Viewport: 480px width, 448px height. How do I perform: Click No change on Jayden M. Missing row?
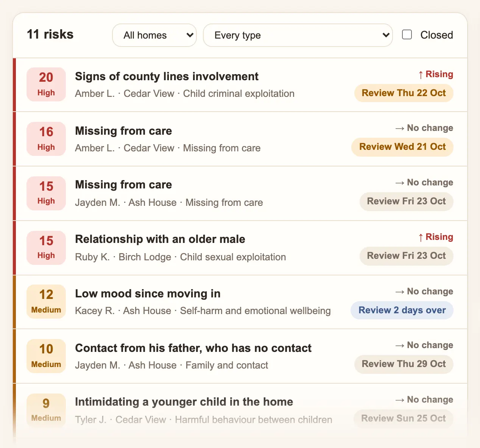click(424, 182)
